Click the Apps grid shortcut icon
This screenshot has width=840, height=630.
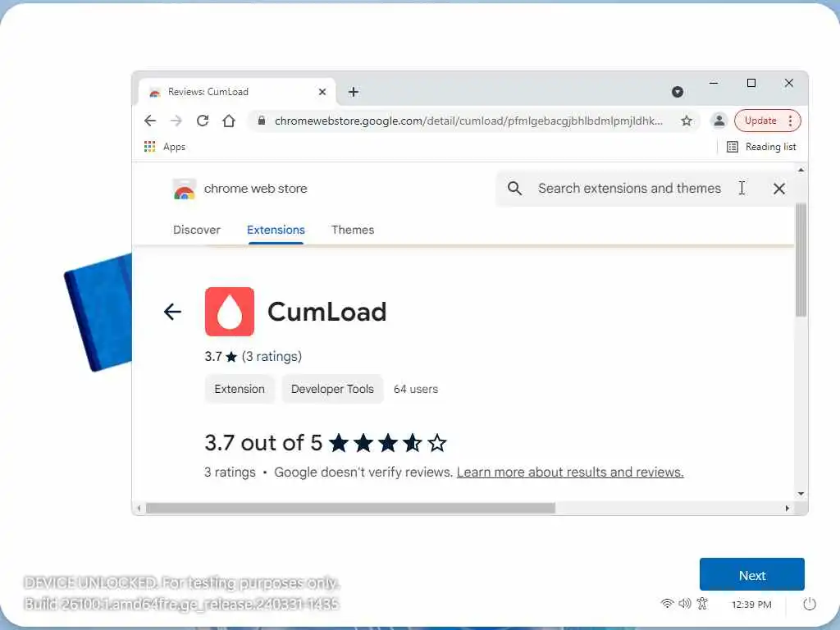[150, 146]
